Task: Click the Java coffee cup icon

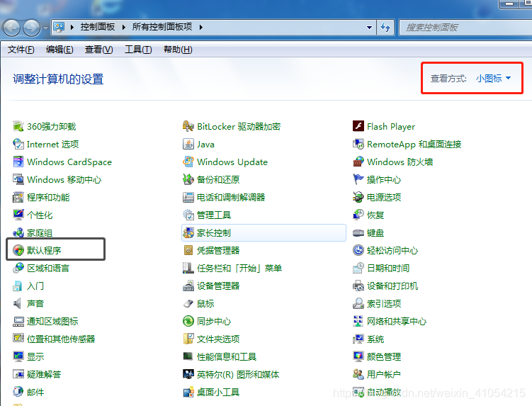Action: (188, 144)
